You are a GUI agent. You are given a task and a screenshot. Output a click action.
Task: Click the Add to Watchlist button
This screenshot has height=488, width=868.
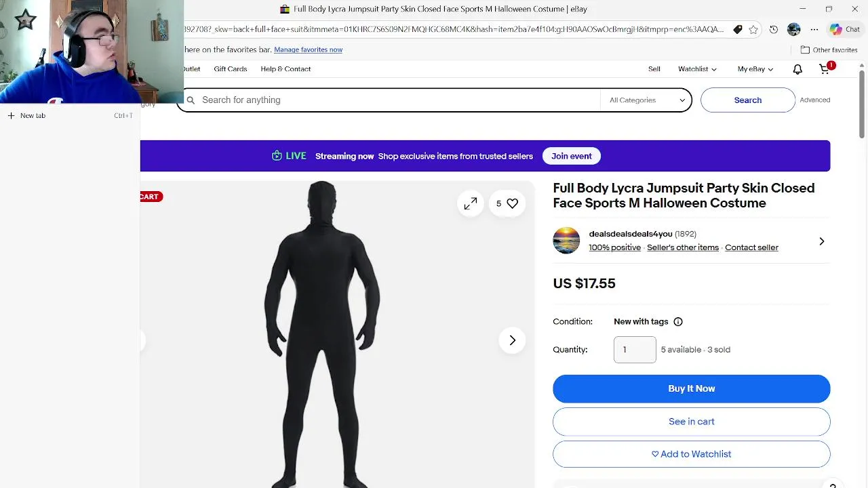(691, 454)
